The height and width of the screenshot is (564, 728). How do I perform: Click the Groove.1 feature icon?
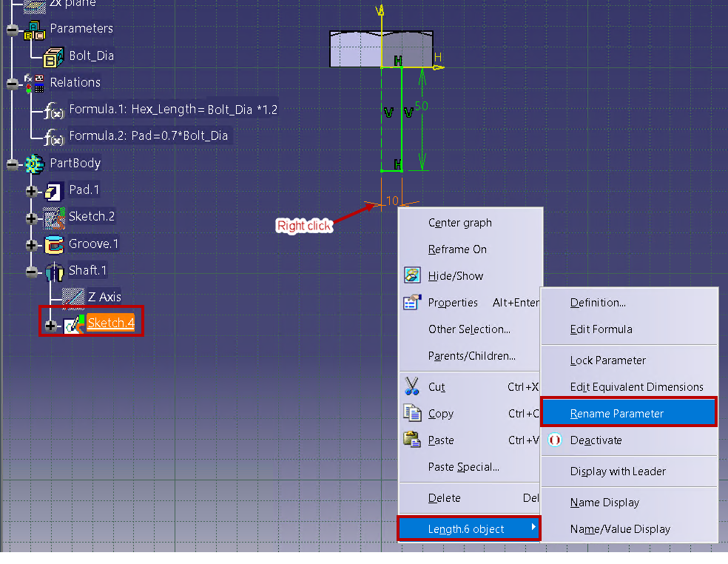pyautogui.click(x=54, y=244)
